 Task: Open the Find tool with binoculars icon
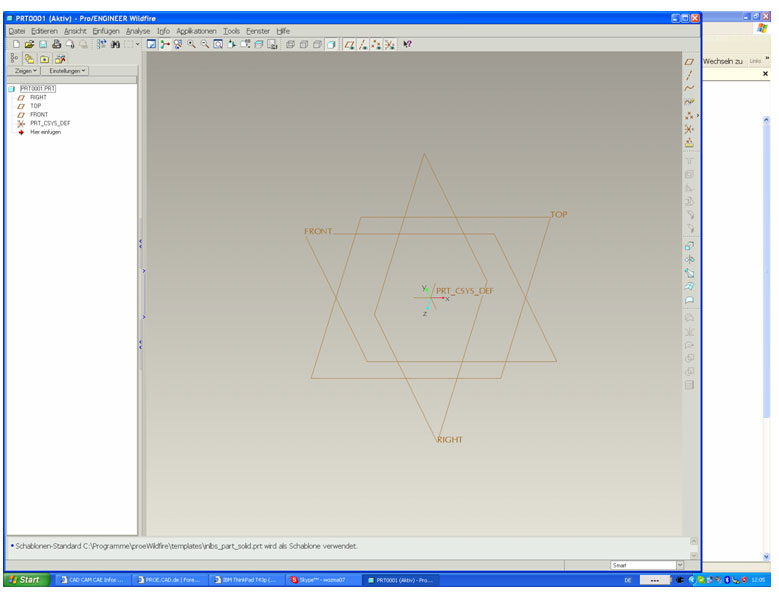point(115,44)
